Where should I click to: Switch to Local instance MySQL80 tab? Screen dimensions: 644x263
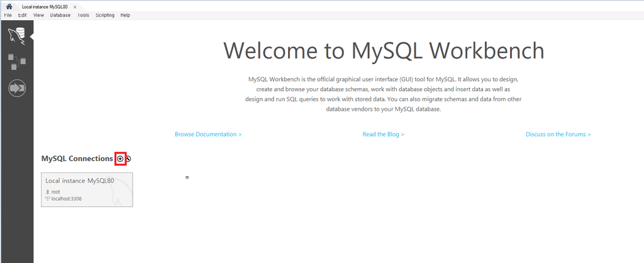tap(45, 7)
